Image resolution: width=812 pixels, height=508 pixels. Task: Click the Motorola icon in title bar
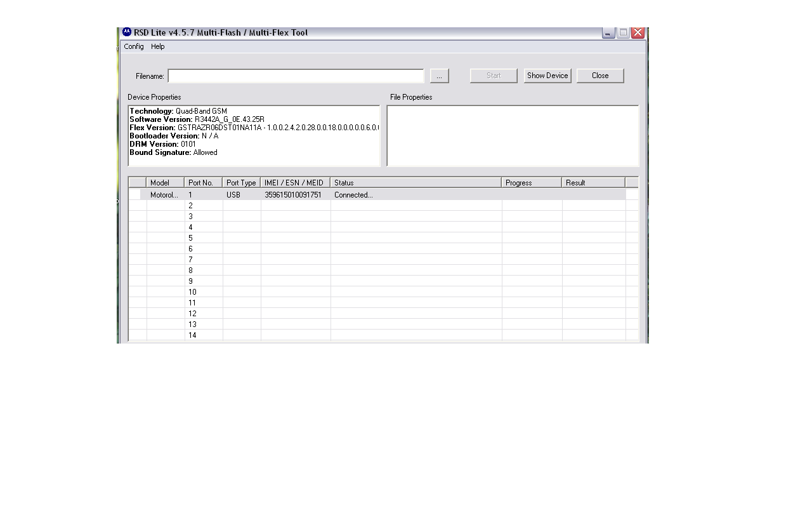click(x=127, y=32)
